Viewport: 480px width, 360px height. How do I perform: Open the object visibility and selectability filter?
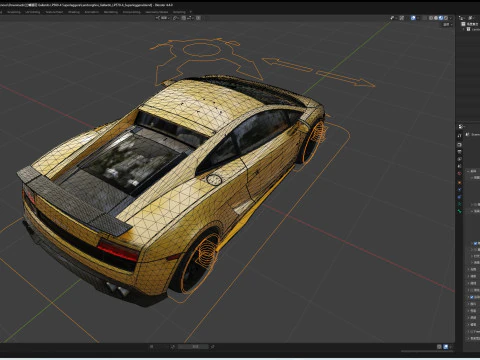click(395, 18)
